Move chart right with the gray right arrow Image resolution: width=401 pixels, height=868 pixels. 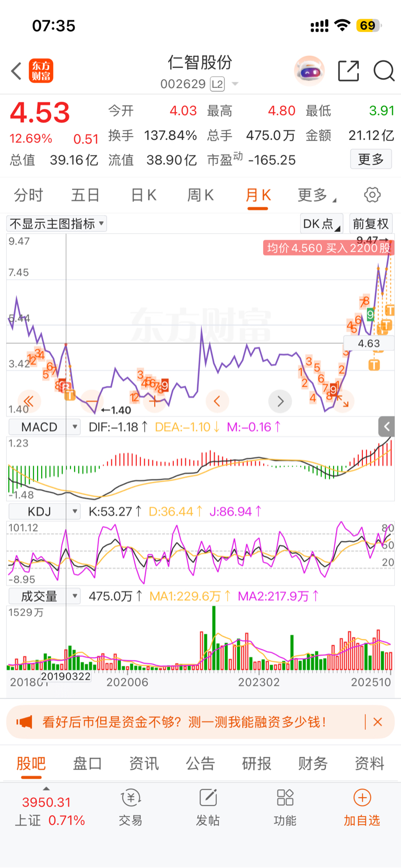pos(280,401)
